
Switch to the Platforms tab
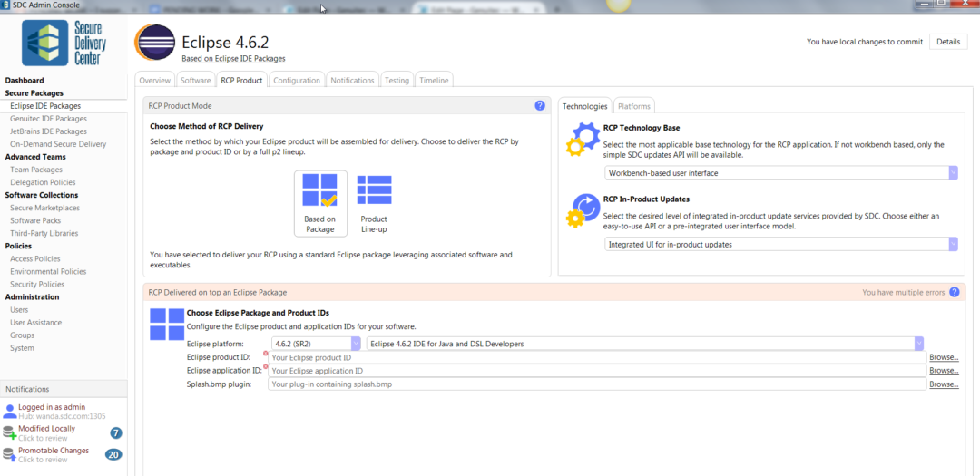(x=634, y=106)
